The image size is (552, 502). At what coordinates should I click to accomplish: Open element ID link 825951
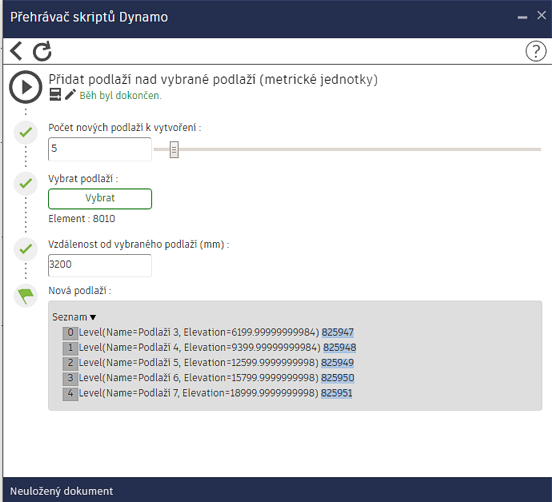[336, 393]
